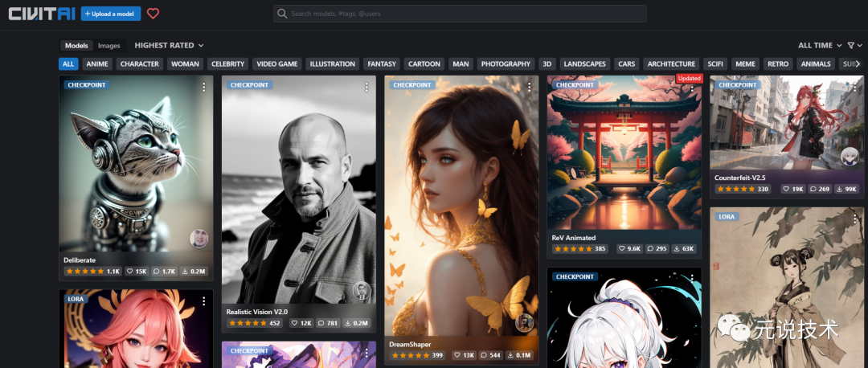Click DreamShaper 544 comments badge
868x368 pixels.
(490, 355)
